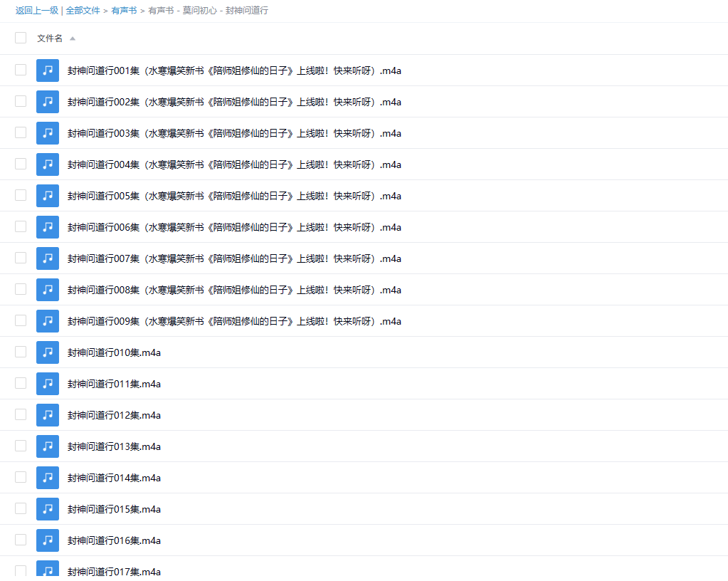Click the audio icon for 封神问道行010集

click(48, 352)
